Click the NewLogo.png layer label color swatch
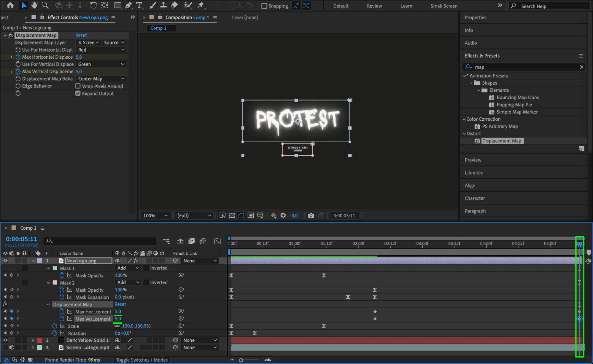 tap(39, 261)
